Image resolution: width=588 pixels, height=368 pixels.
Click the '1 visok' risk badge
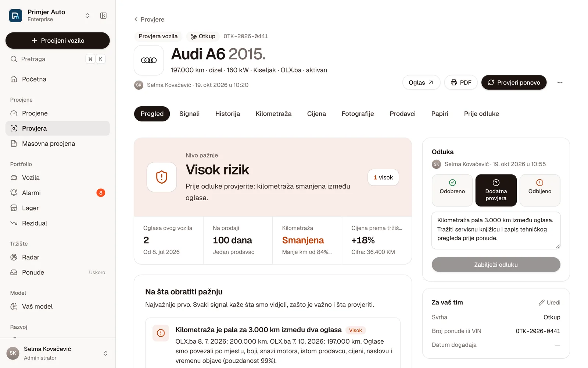383,177
